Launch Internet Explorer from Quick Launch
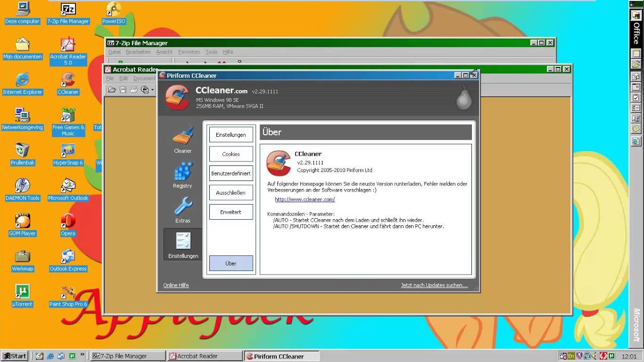644x362 pixels. [x=50, y=356]
